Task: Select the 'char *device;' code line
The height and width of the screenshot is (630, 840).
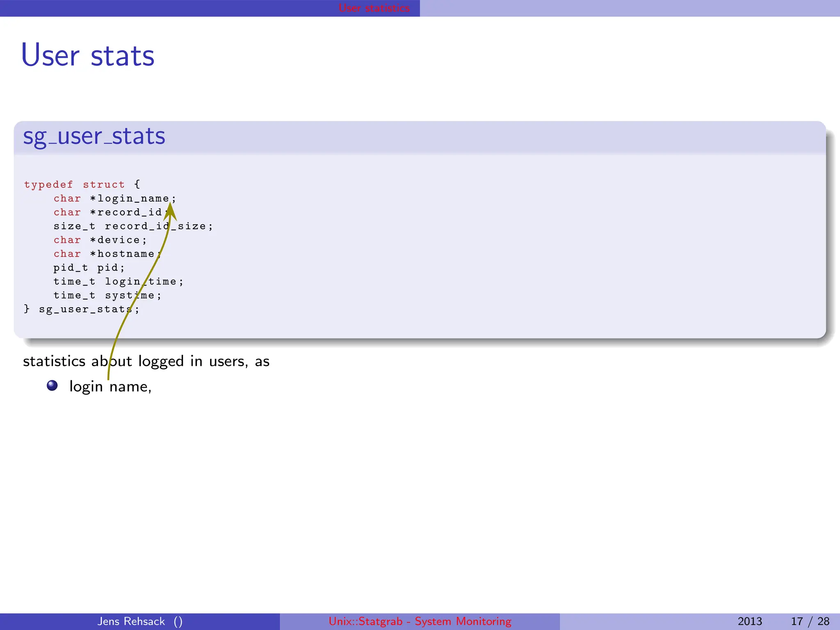Action: [100, 240]
